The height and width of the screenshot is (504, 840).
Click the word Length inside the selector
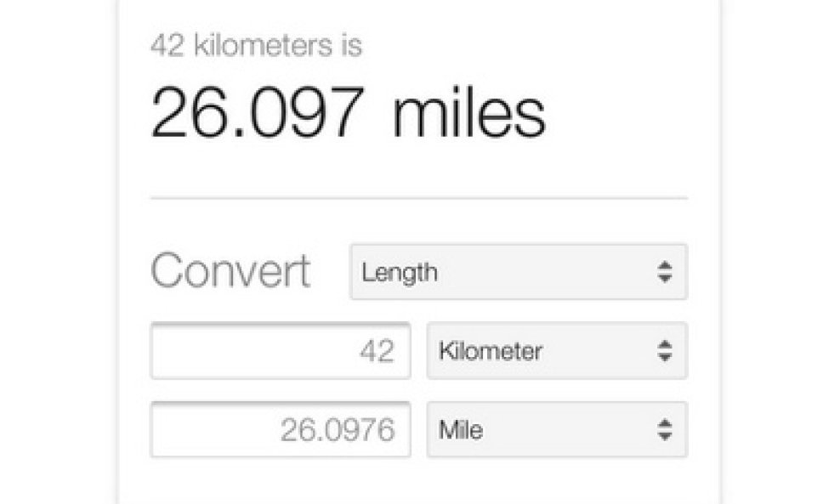coord(400,273)
